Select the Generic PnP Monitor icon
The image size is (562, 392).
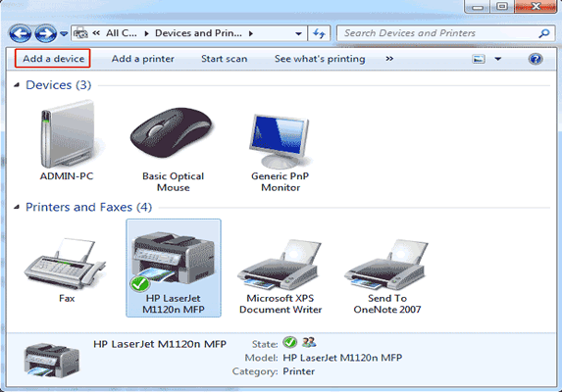click(280, 141)
